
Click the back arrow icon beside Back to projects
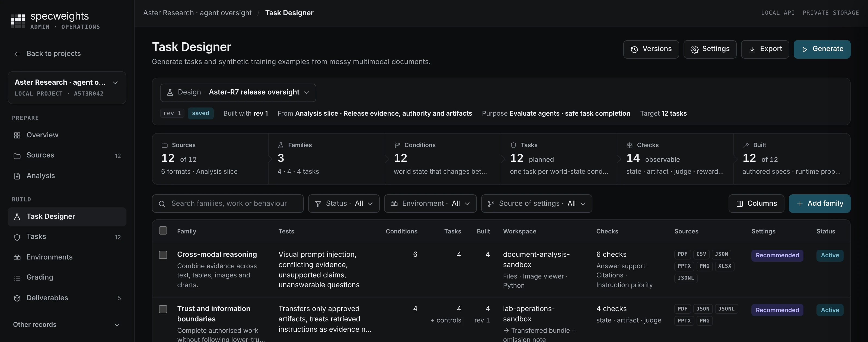(x=17, y=54)
